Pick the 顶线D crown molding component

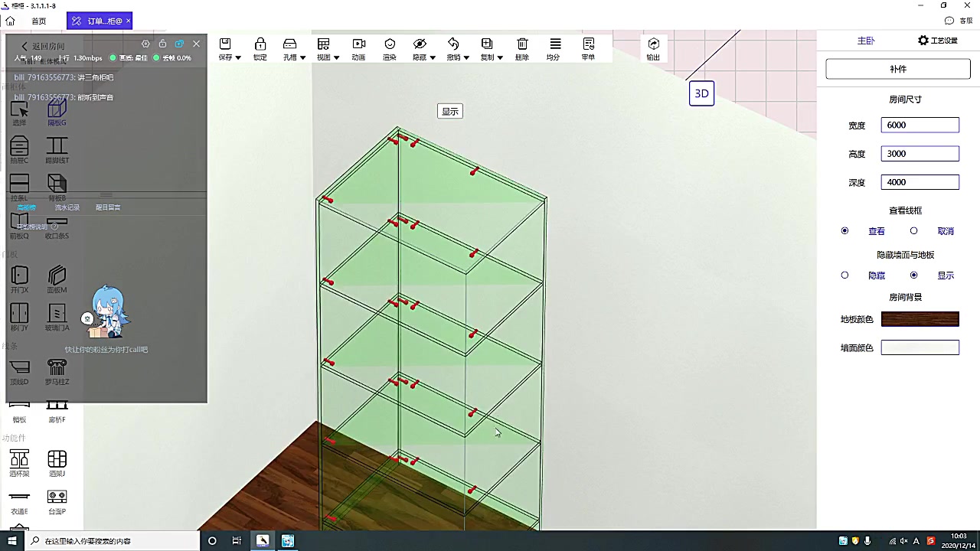click(x=19, y=372)
